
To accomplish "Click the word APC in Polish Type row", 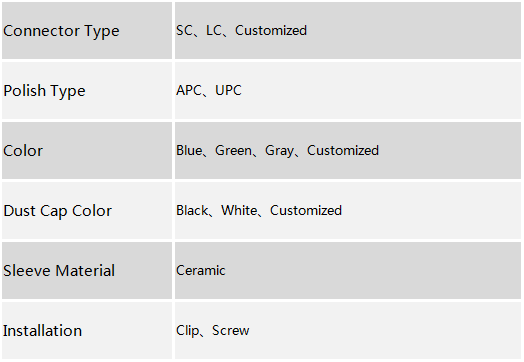I will 189,90.
